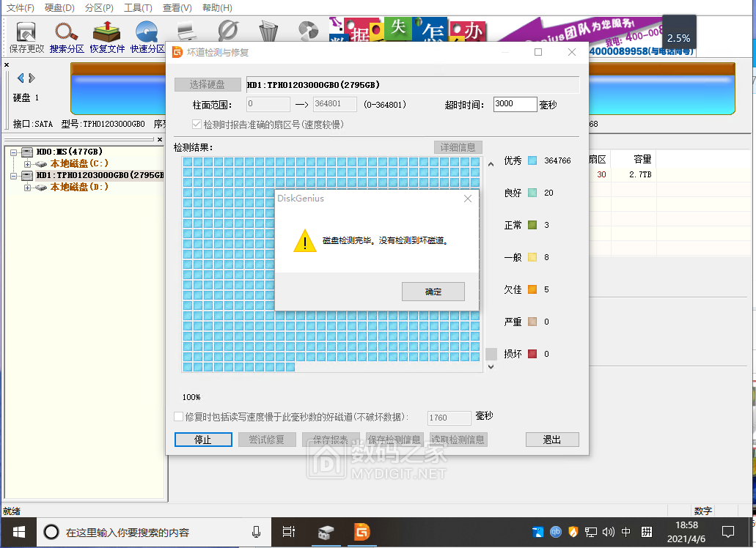
Task: Click the 退出 button in scan dialog
Action: 551,440
